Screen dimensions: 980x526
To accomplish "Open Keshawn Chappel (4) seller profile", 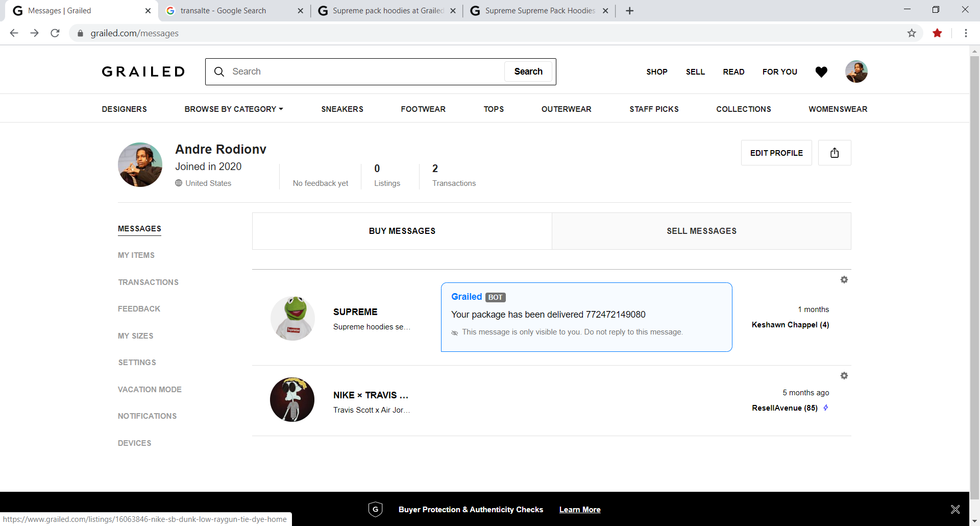I will point(790,325).
